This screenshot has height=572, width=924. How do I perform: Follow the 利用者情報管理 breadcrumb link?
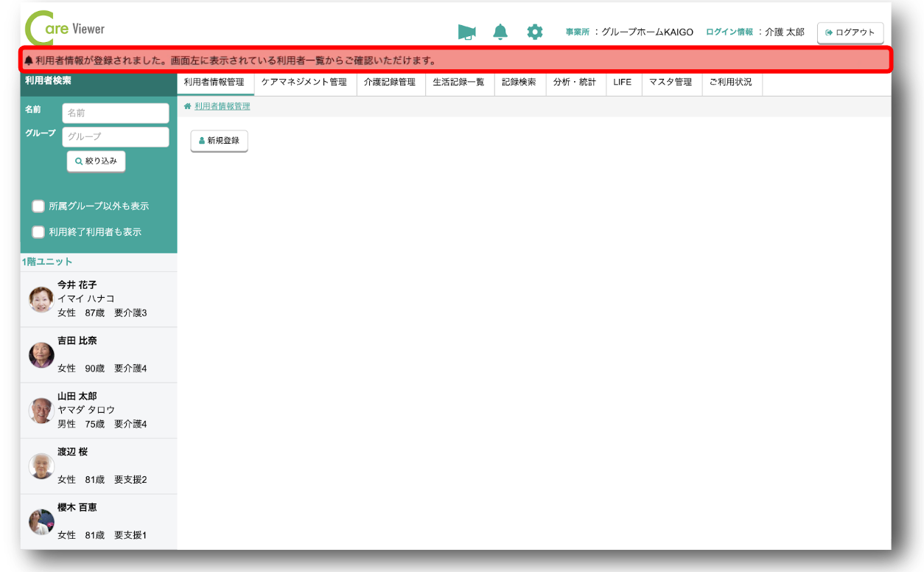222,106
